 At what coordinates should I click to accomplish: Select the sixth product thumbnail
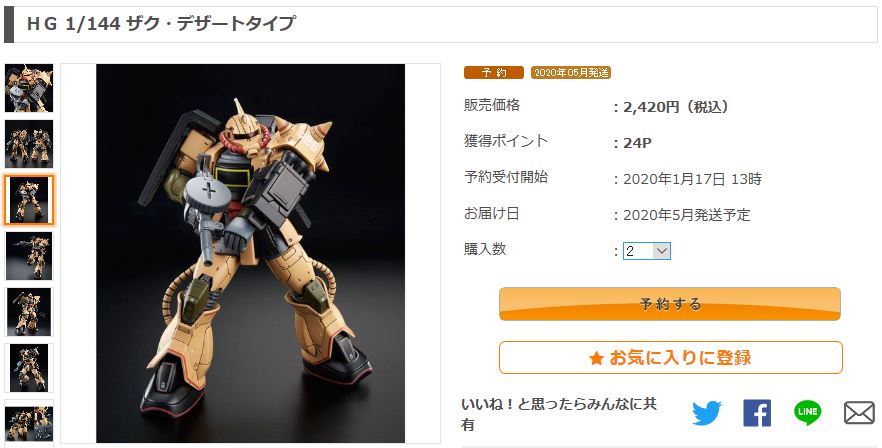point(29,368)
